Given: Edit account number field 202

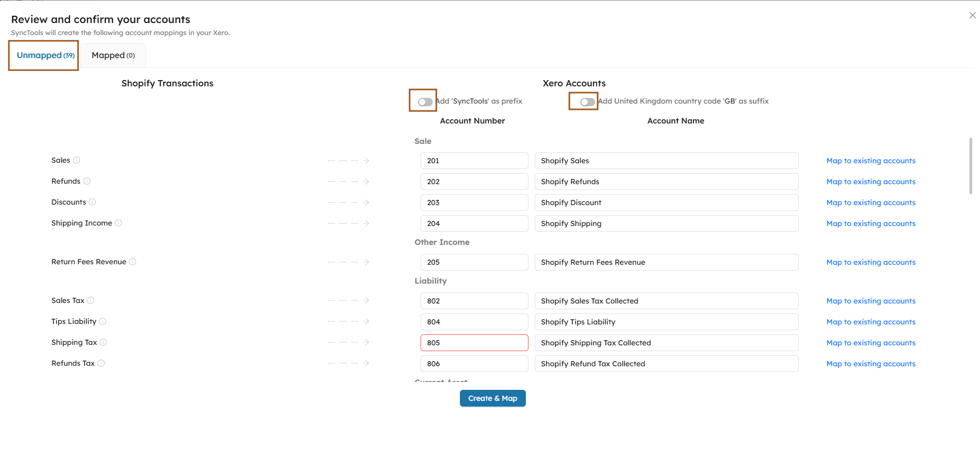Looking at the screenshot, I should click(x=475, y=182).
